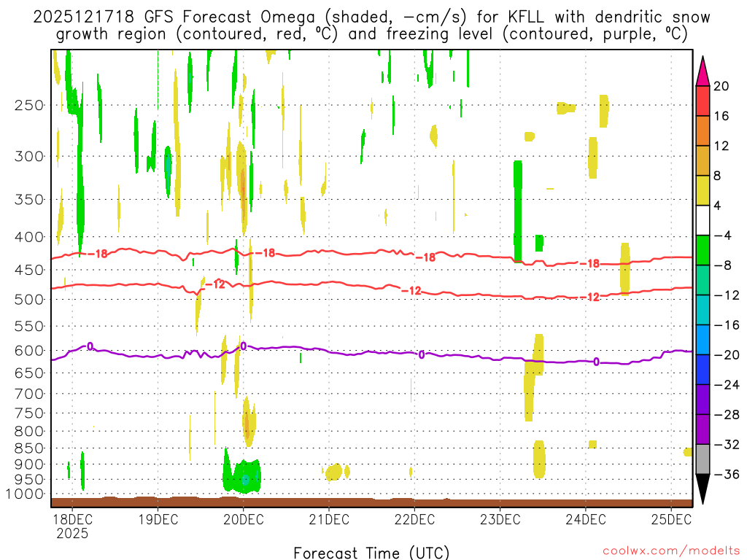The image size is (747, 560).
Task: Click the -36 value on the color bar scale
Action: pyautogui.click(x=726, y=474)
